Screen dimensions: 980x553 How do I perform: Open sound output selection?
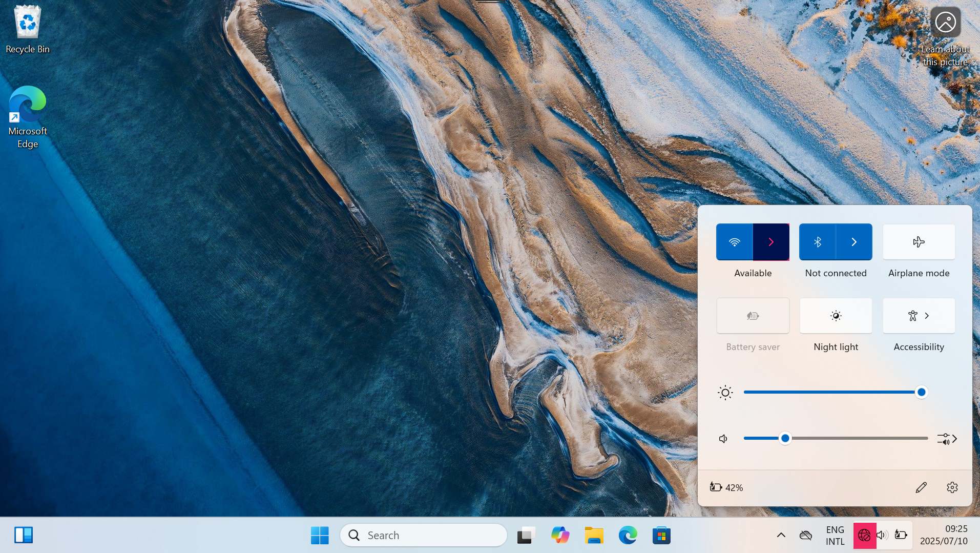(947, 439)
